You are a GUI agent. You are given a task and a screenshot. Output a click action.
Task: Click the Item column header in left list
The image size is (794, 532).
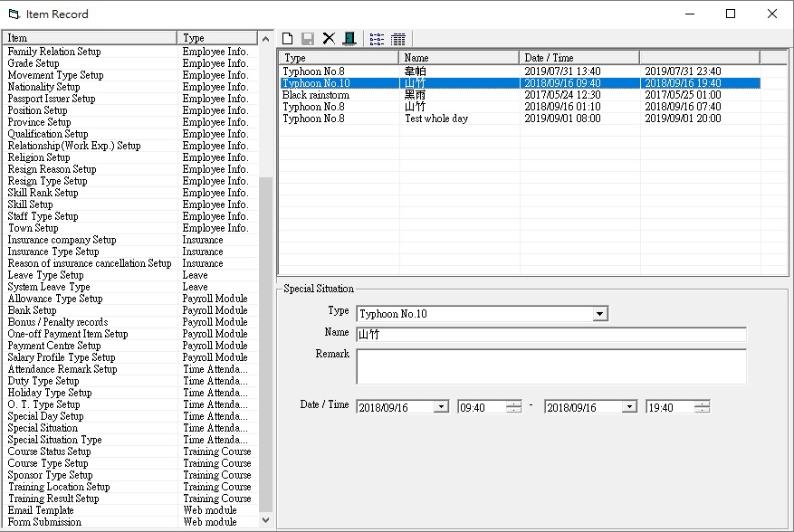(x=90, y=38)
